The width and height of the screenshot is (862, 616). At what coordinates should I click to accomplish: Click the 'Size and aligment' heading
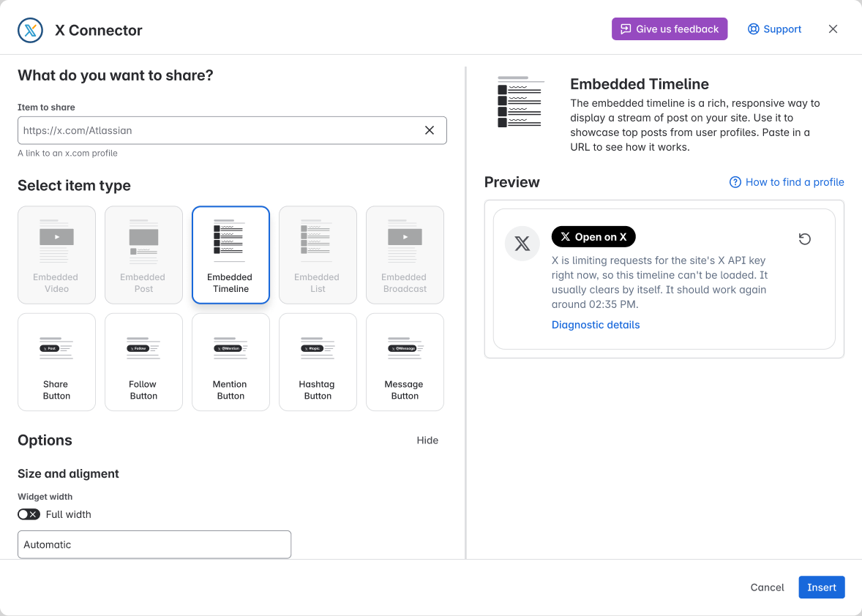68,473
